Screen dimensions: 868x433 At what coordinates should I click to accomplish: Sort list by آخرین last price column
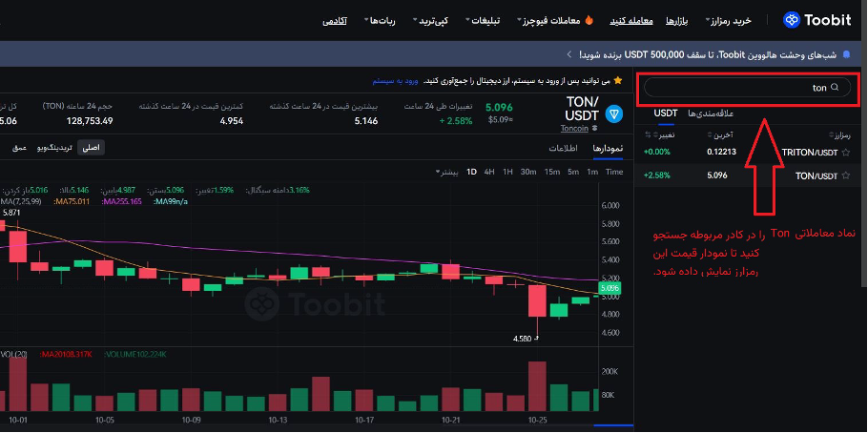click(x=720, y=135)
